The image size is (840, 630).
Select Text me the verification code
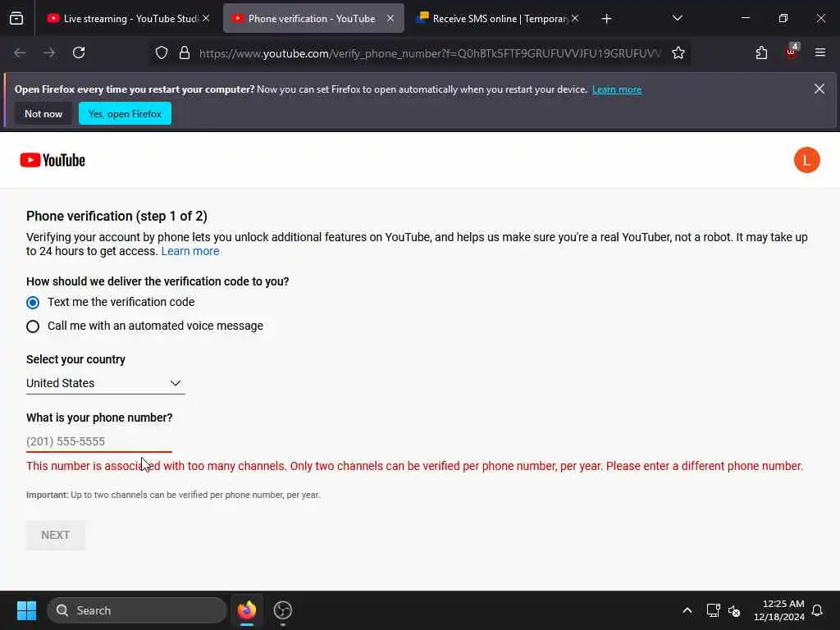33,303
